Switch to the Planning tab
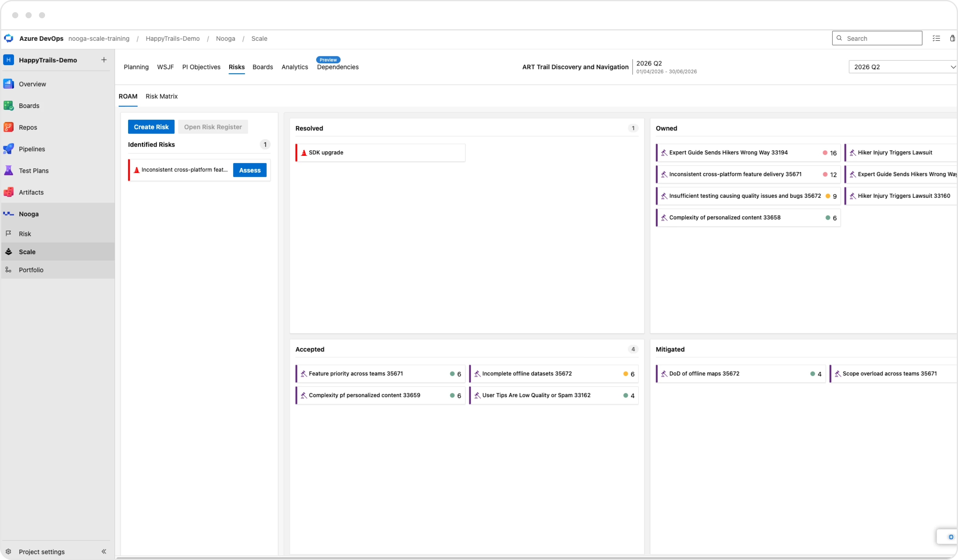Viewport: 958px width, 560px height. pos(136,67)
